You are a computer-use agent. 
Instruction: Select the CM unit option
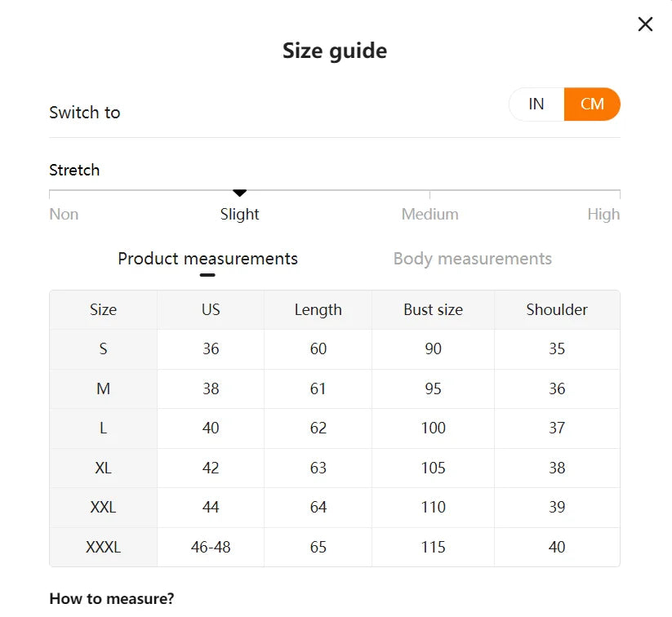pyautogui.click(x=592, y=104)
